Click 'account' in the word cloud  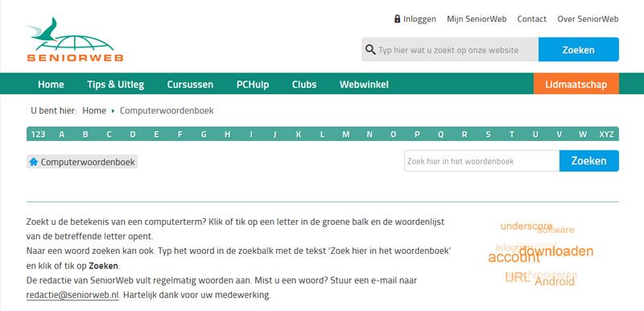click(x=514, y=258)
